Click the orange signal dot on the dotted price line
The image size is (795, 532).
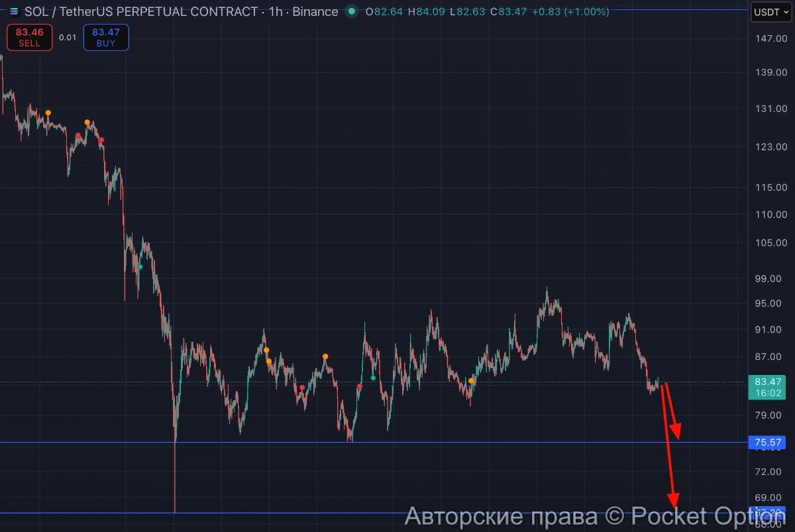coord(471,381)
